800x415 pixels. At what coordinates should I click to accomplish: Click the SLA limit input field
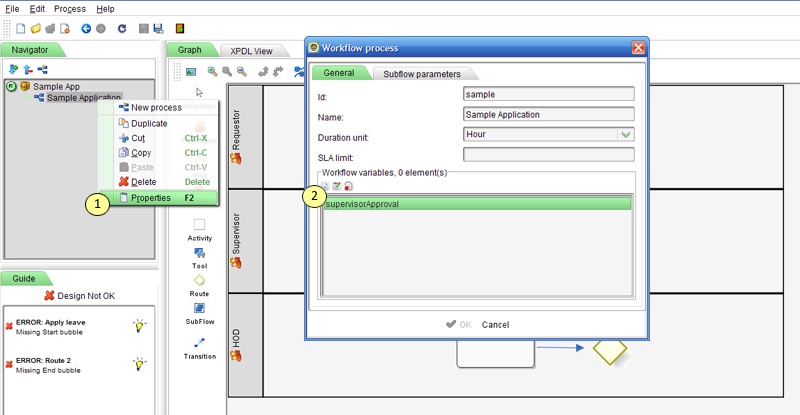(x=549, y=154)
